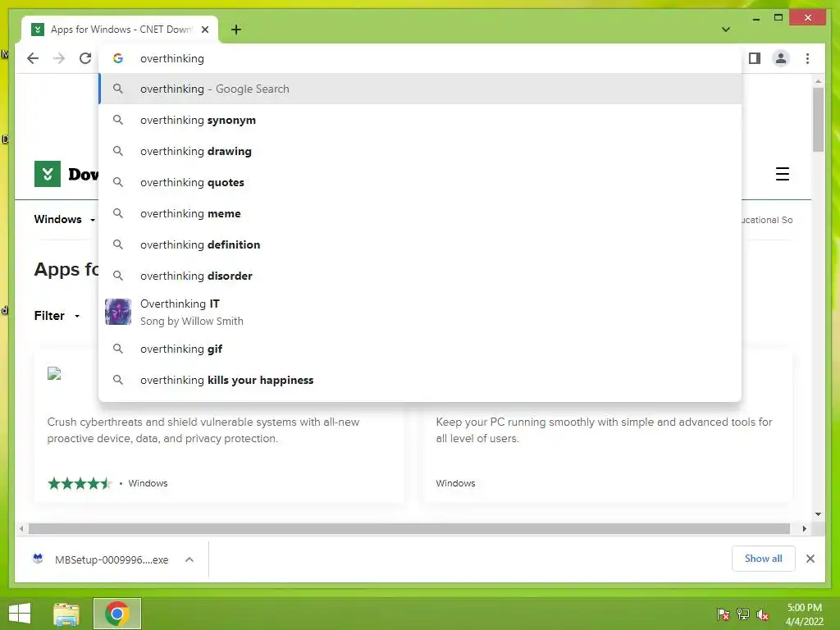Screen dimensions: 840x630
Task: Expand the Filter dropdown
Action: click(x=57, y=316)
